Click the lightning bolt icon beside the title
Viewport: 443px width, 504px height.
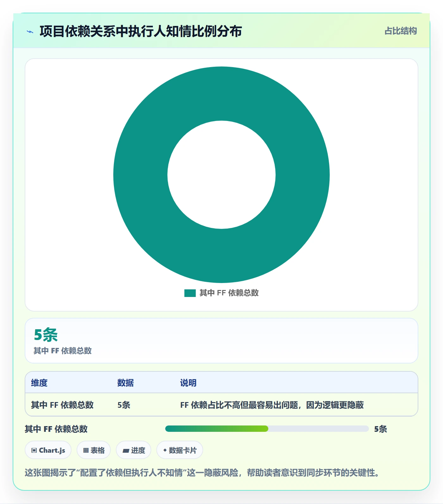pyautogui.click(x=30, y=32)
